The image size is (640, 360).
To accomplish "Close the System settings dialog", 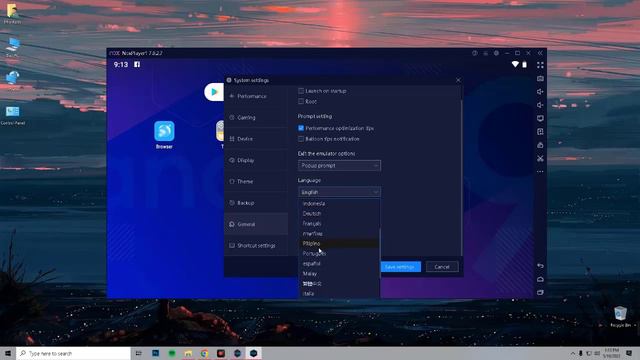I will tap(458, 80).
